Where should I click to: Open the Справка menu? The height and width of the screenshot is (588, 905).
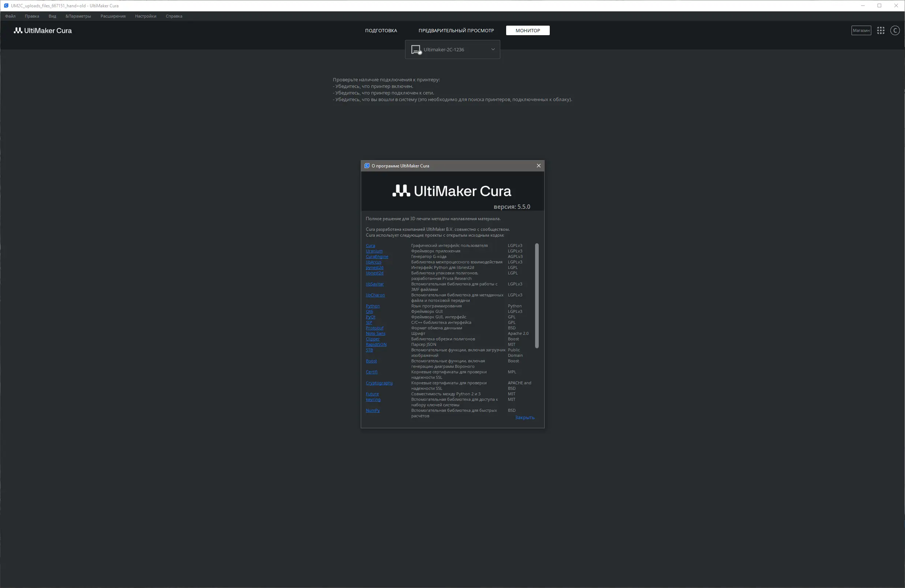point(174,16)
